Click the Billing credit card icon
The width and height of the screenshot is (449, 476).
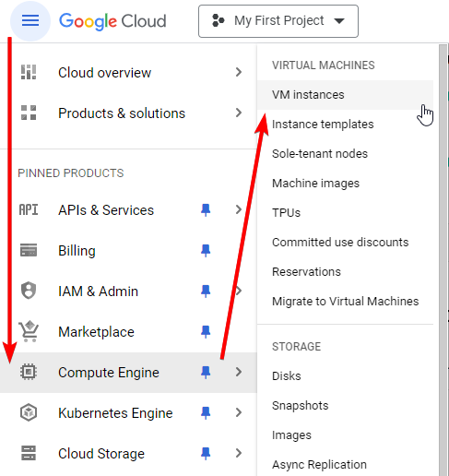[29, 250]
